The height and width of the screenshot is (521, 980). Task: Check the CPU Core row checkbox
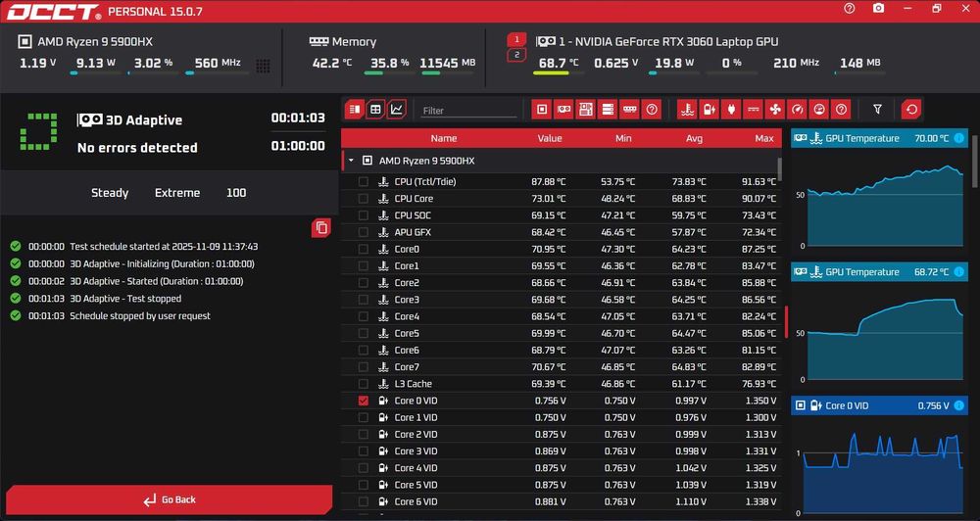364,199
